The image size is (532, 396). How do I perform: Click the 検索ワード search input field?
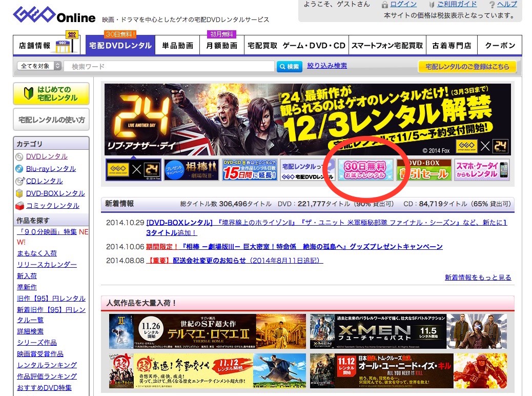pyautogui.click(x=169, y=66)
